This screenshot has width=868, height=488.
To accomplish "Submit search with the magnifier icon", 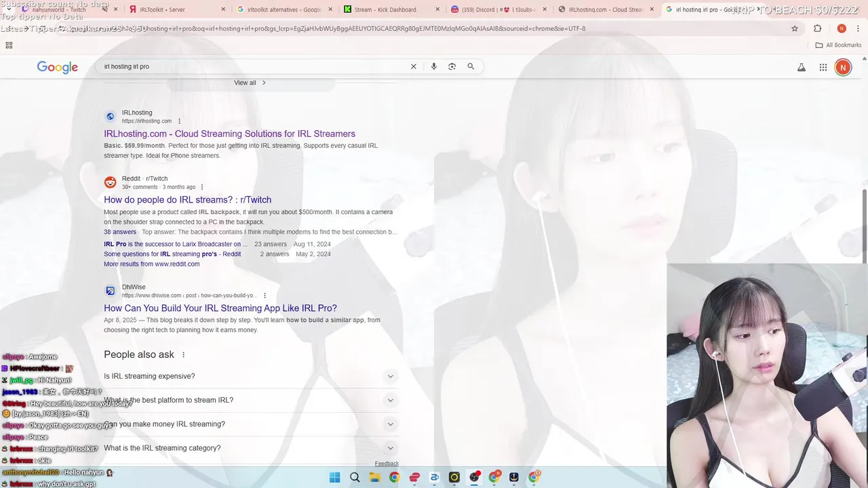I will pos(471,66).
